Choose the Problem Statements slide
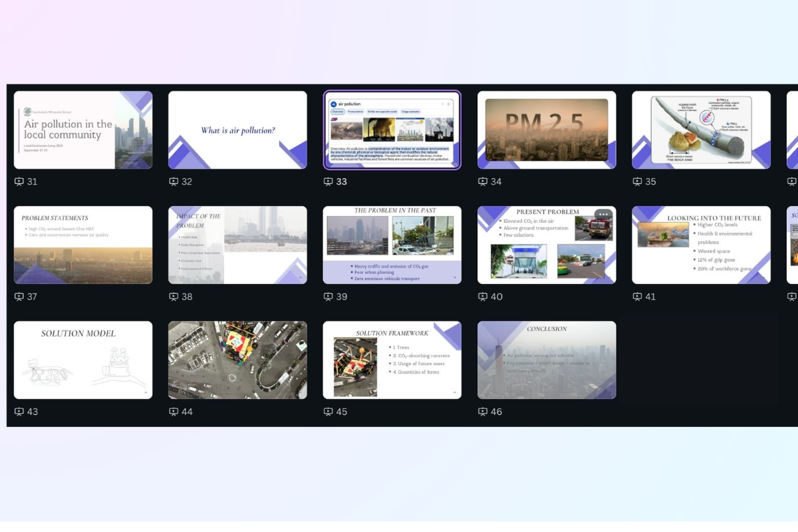Image resolution: width=798 pixels, height=532 pixels. click(x=83, y=245)
